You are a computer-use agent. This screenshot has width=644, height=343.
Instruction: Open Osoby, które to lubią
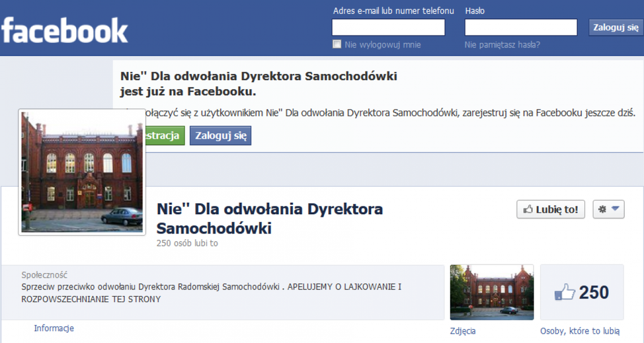click(581, 331)
